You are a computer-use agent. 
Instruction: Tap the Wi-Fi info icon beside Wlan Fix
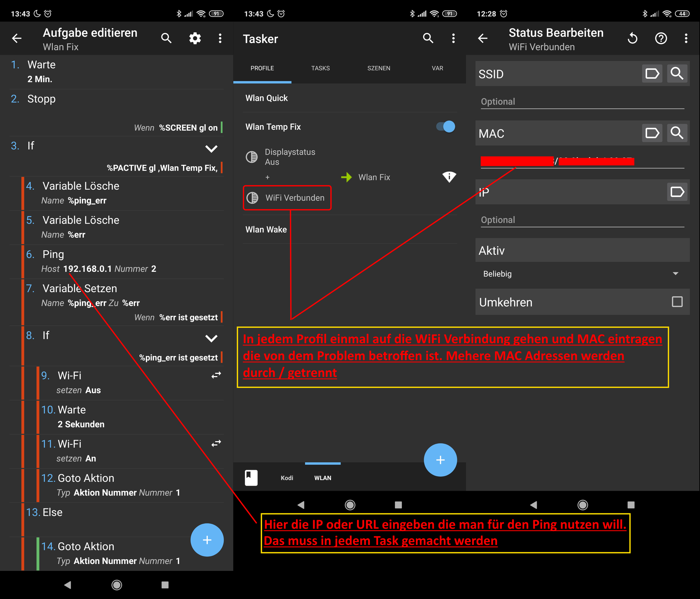pyautogui.click(x=449, y=177)
